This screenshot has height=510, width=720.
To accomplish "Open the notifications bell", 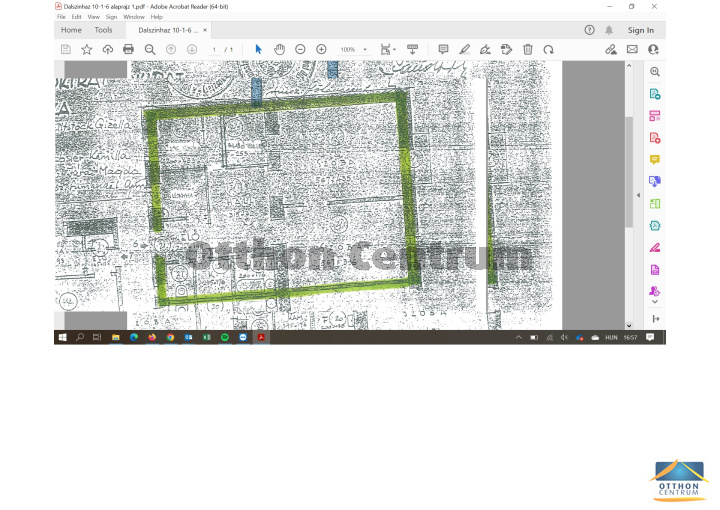I will point(609,30).
